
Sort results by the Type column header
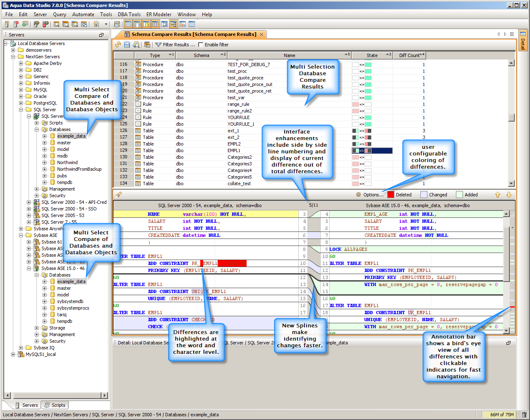[155, 55]
